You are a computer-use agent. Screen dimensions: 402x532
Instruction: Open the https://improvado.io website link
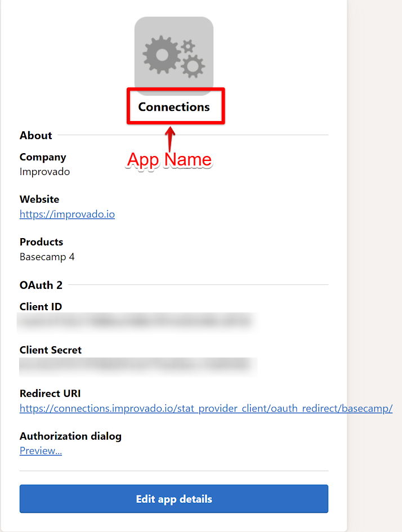[x=67, y=214]
